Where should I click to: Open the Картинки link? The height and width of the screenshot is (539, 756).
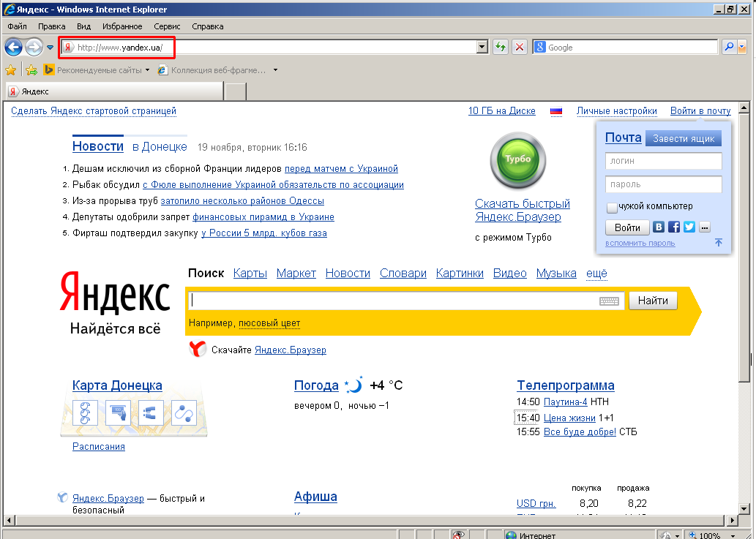tap(460, 274)
